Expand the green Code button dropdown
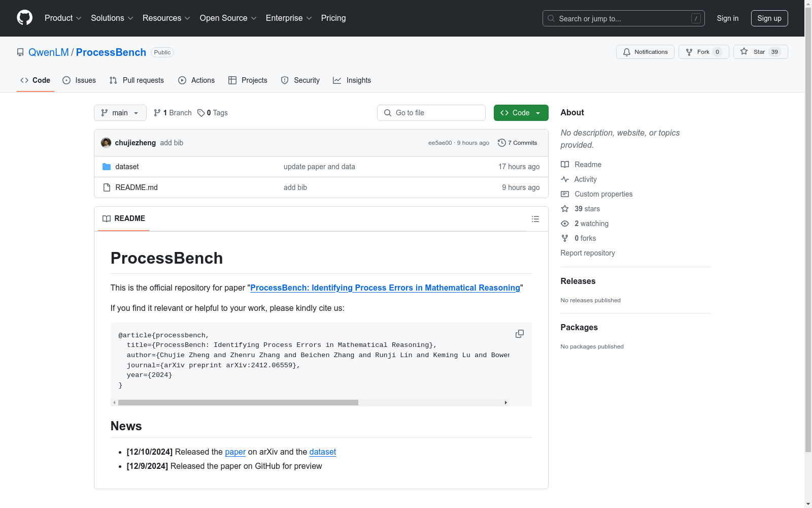The image size is (812, 508). pyautogui.click(x=538, y=113)
